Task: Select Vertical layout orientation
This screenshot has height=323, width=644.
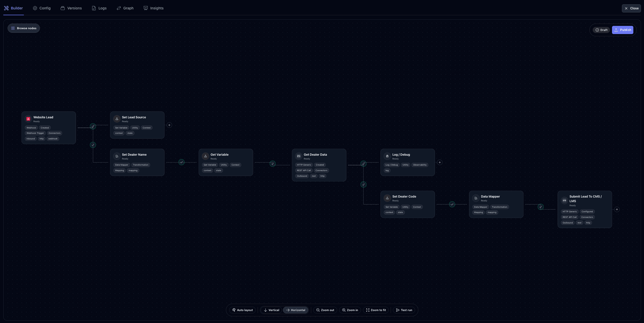Action: click(x=271, y=310)
